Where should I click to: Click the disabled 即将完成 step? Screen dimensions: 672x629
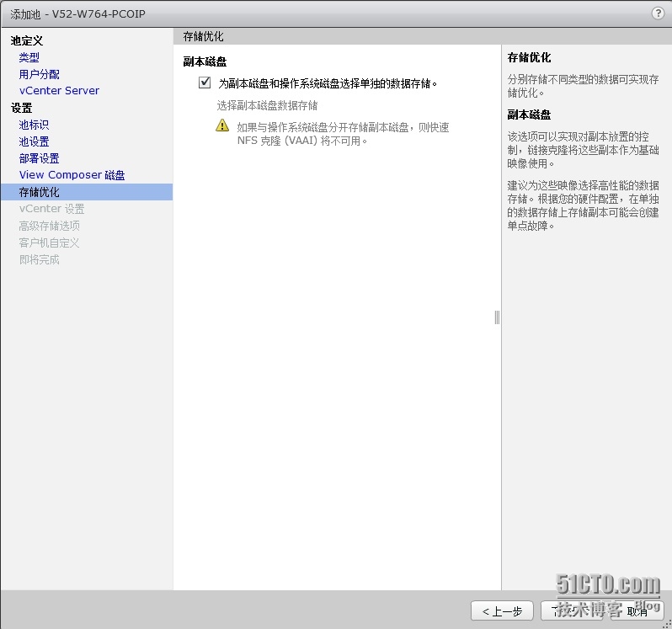[x=39, y=259]
